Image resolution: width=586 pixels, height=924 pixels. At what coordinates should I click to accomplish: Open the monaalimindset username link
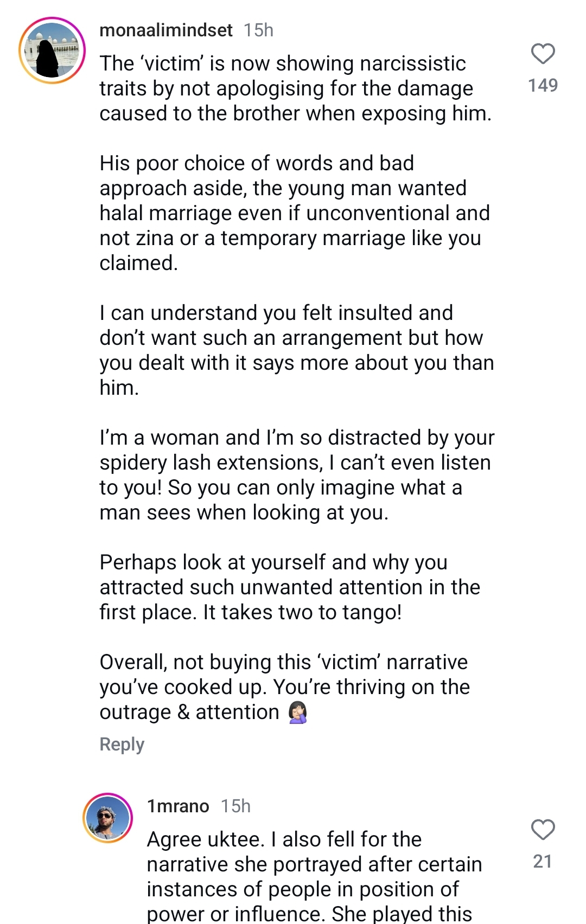[x=166, y=30]
